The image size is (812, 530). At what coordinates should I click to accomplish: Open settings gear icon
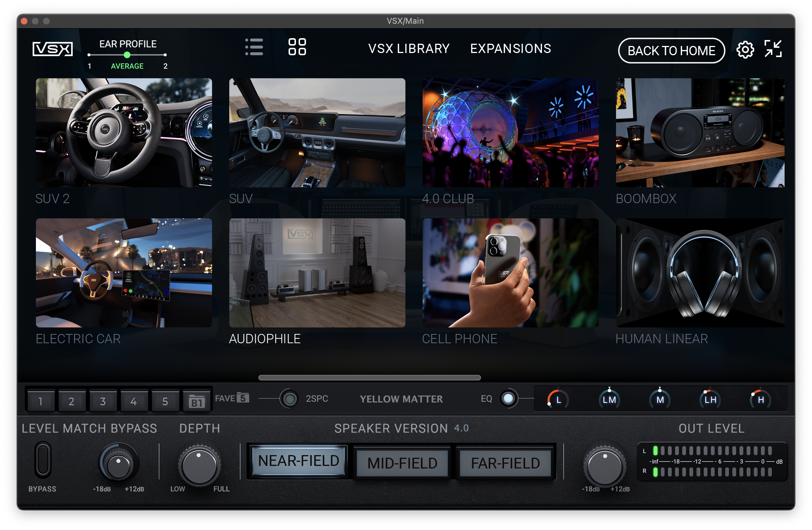[x=745, y=50]
